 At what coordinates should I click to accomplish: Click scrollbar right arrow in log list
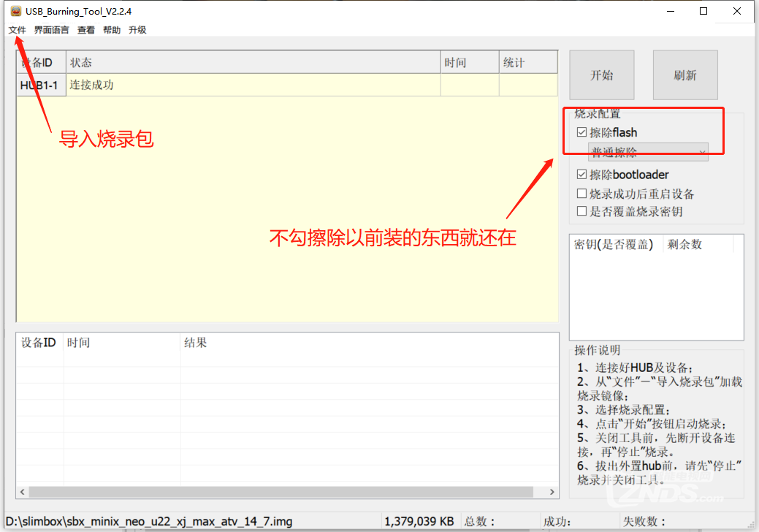pyautogui.click(x=553, y=493)
